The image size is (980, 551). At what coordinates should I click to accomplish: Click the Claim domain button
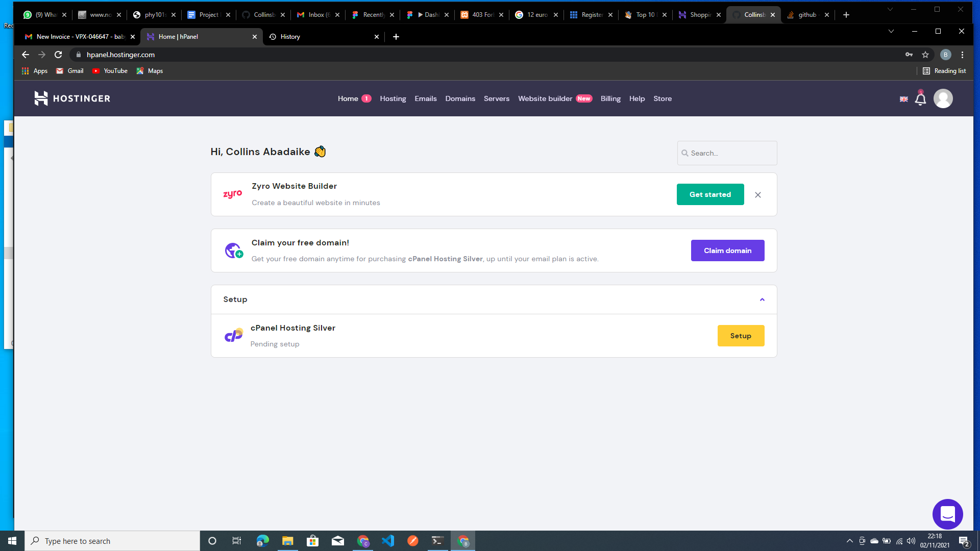[x=727, y=251]
